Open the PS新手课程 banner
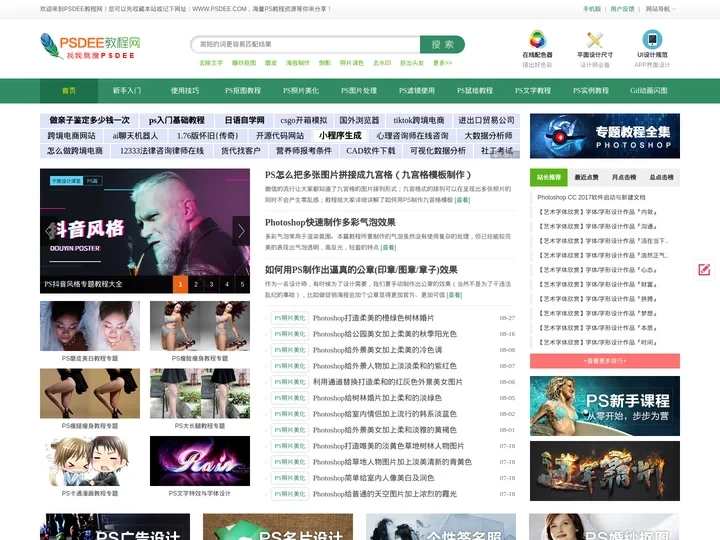 coord(605,406)
